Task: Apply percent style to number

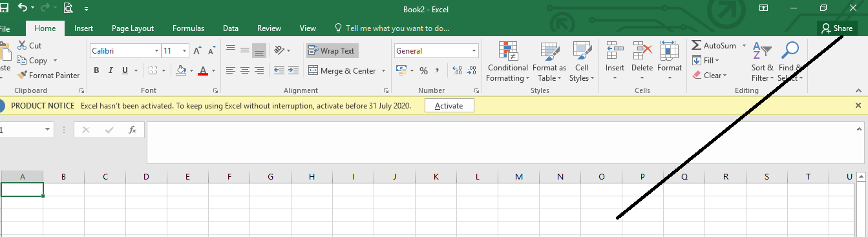Action: [424, 70]
